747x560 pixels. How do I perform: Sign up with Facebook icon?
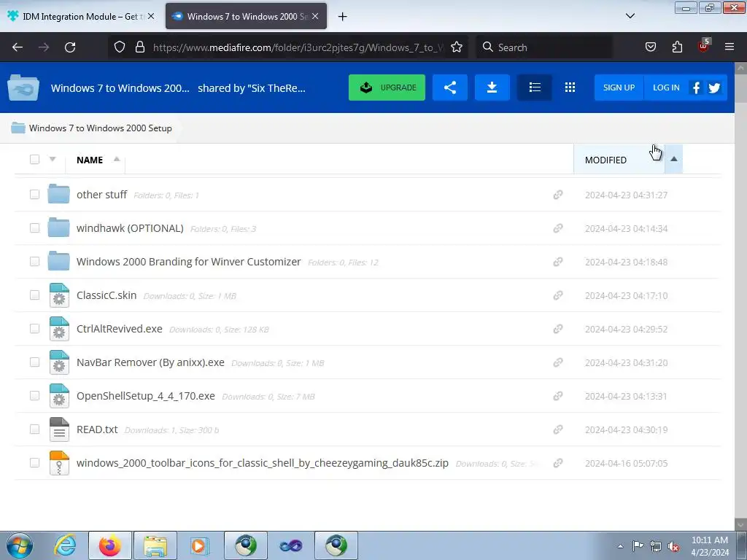click(696, 87)
